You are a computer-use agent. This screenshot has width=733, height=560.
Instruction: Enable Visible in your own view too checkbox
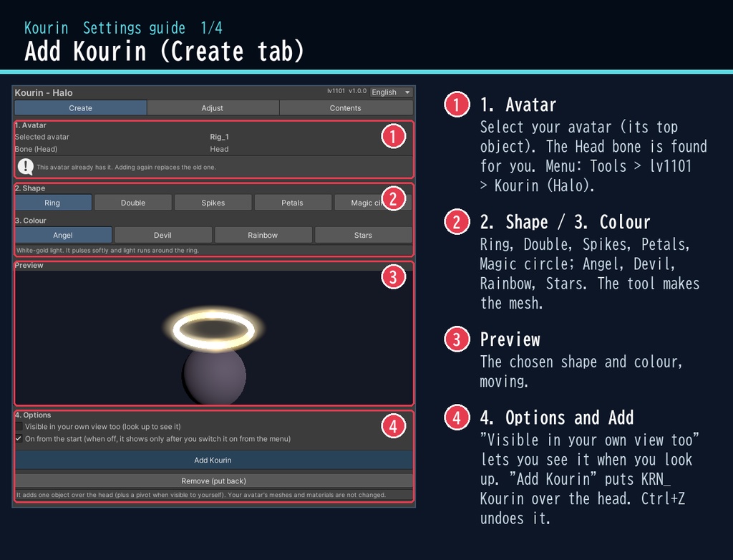pyautogui.click(x=19, y=426)
